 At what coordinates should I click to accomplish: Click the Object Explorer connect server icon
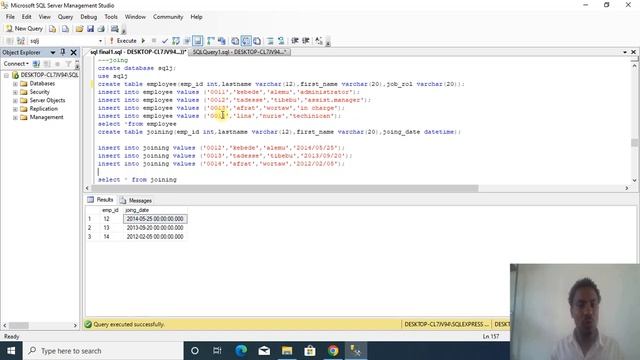[36, 64]
